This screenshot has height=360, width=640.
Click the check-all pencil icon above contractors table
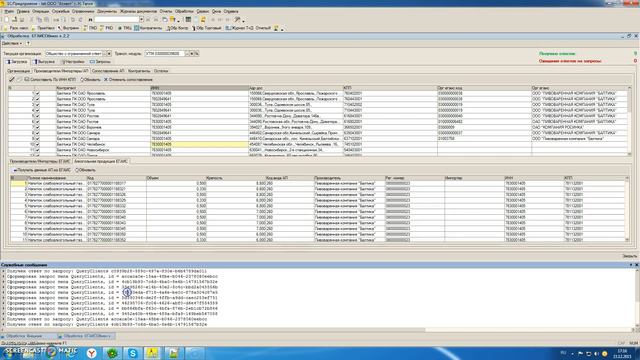point(12,80)
